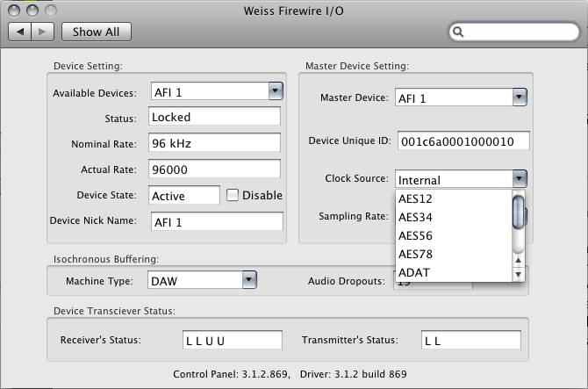Image resolution: width=588 pixels, height=389 pixels.
Task: Click the back navigation arrow
Action: coord(21,32)
